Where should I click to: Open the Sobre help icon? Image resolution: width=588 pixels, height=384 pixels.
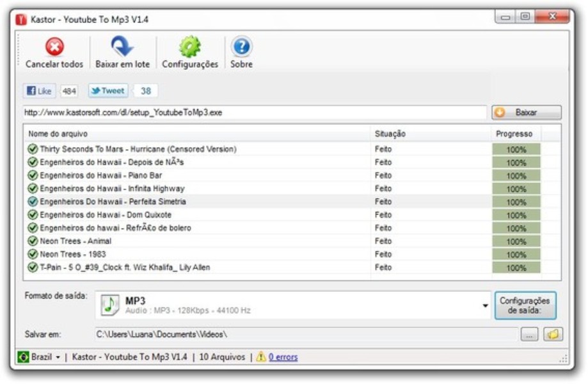(241, 46)
